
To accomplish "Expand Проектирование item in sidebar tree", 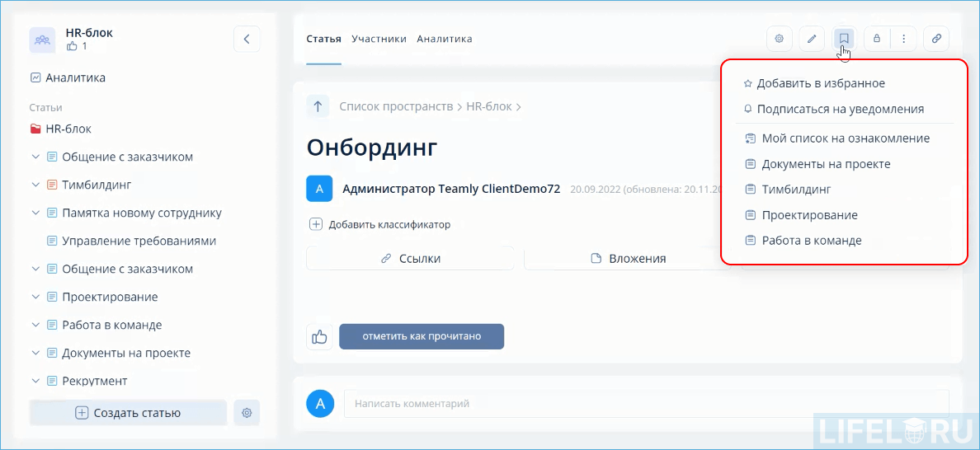I will 35,297.
